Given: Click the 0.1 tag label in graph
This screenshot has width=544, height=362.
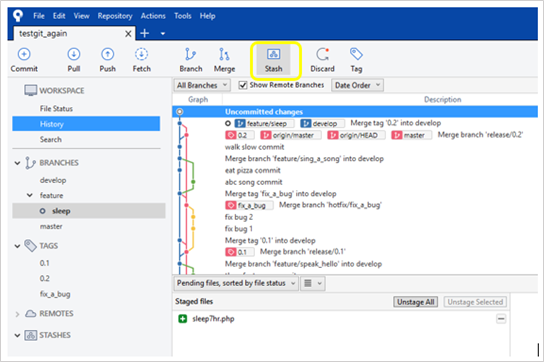Looking at the screenshot, I should [240, 252].
